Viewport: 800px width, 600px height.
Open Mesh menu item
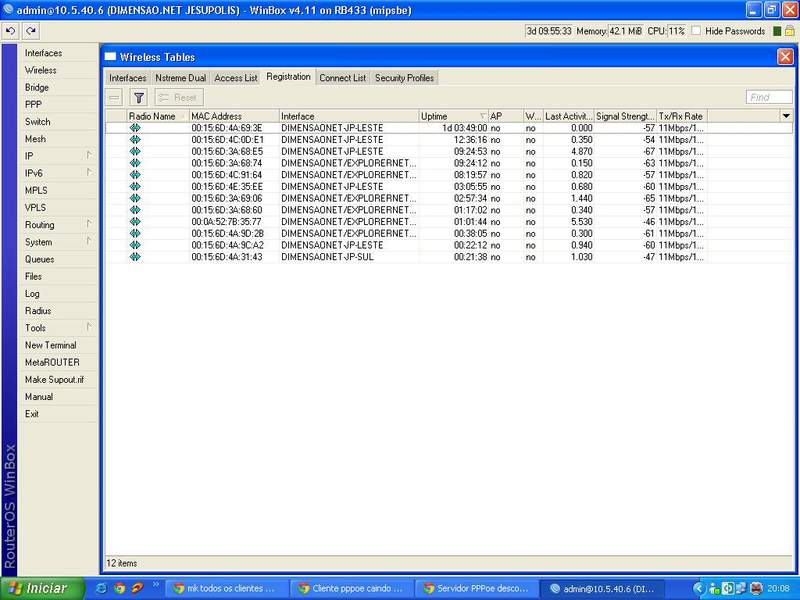58,139
